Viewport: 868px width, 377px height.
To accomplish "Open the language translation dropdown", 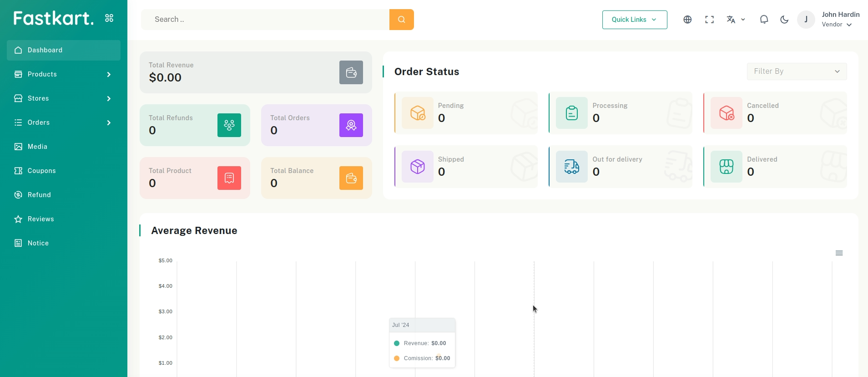I will click(x=735, y=20).
